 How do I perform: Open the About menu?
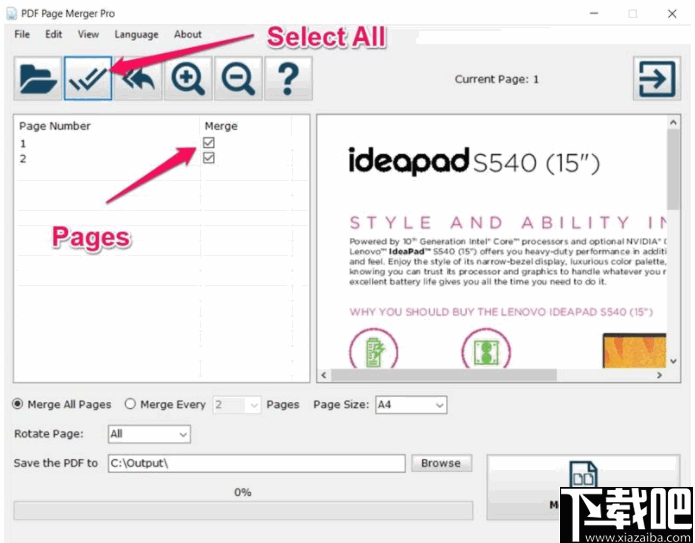click(187, 34)
